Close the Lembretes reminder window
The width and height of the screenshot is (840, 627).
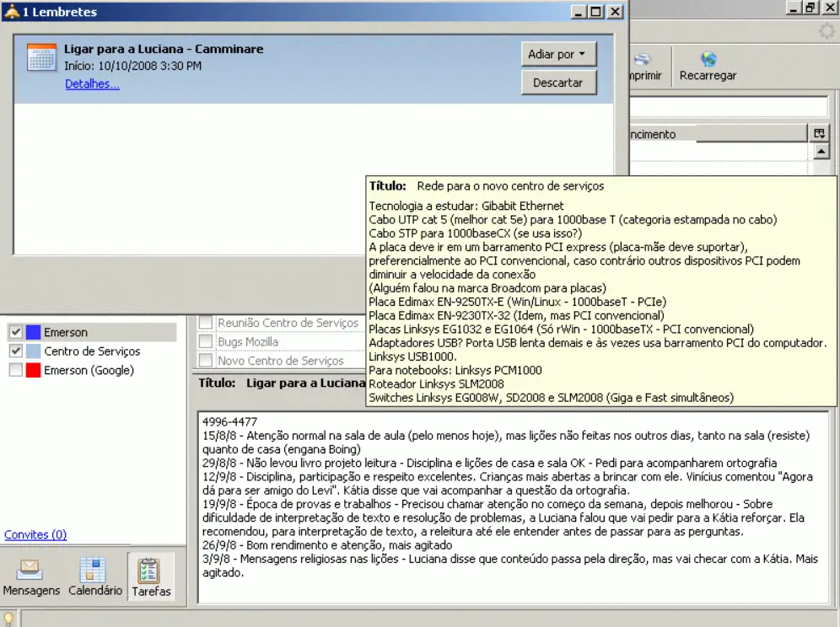coord(616,11)
